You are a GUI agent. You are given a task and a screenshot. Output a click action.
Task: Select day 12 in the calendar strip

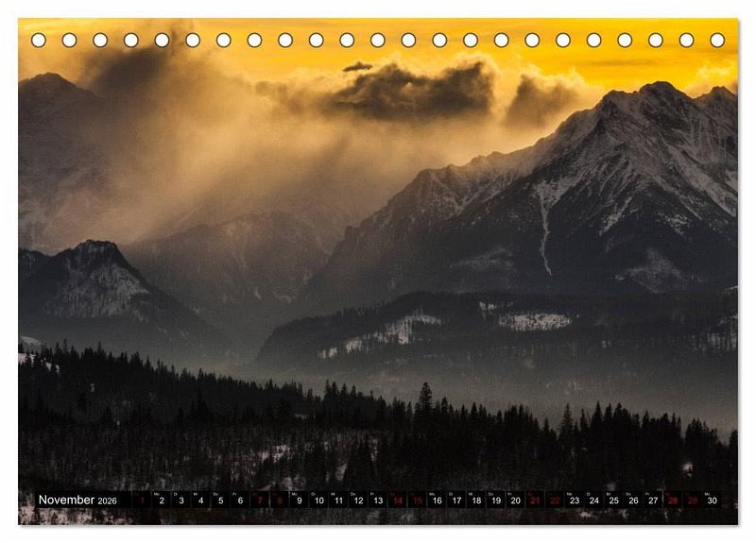[358, 500]
